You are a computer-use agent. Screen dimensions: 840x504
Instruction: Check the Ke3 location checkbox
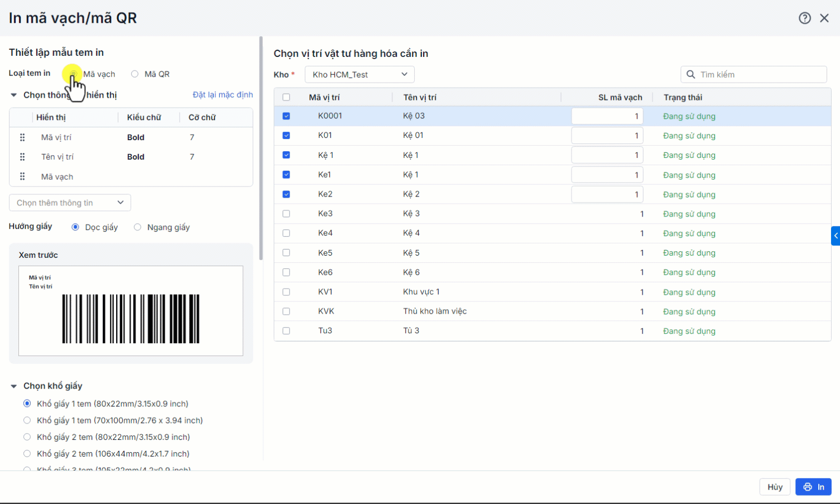(x=286, y=214)
